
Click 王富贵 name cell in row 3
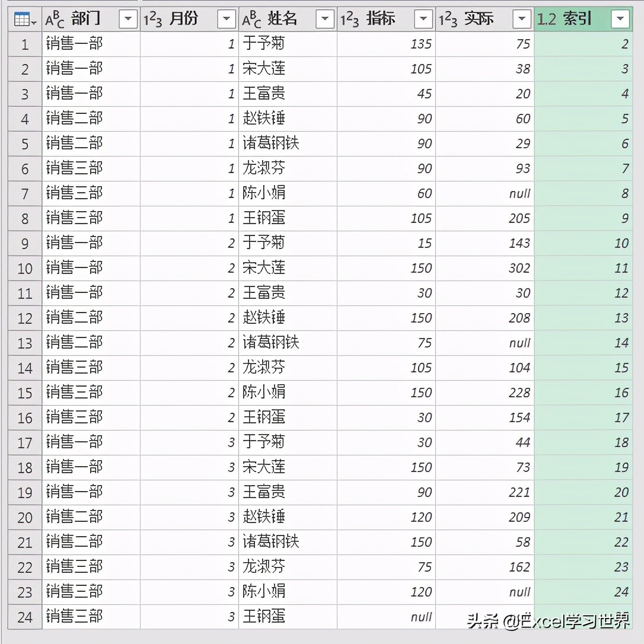[288, 94]
